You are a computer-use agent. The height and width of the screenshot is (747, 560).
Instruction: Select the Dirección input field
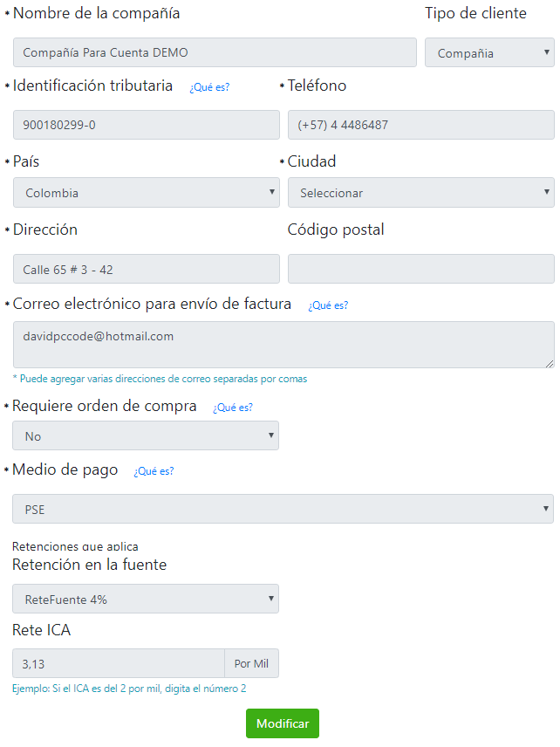coord(145,269)
